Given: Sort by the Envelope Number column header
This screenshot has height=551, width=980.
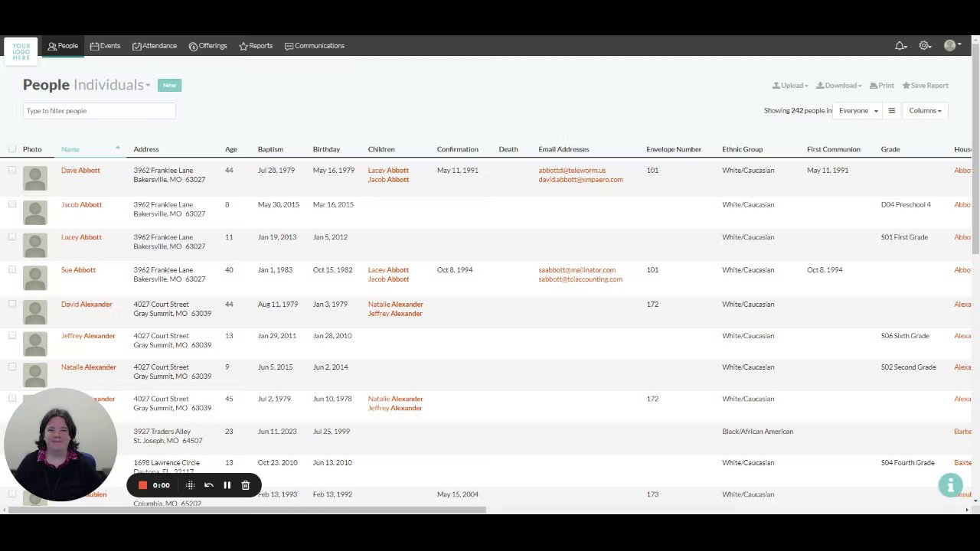Looking at the screenshot, I should (x=673, y=149).
